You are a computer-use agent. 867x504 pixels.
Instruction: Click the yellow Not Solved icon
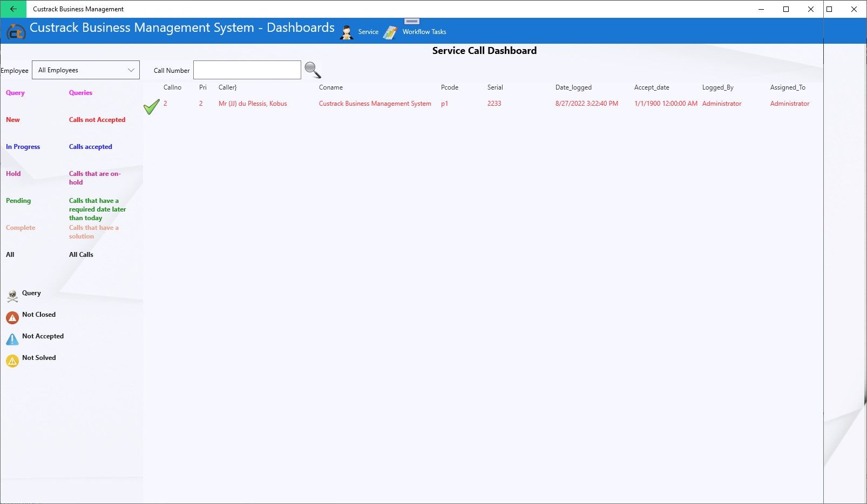(x=12, y=360)
